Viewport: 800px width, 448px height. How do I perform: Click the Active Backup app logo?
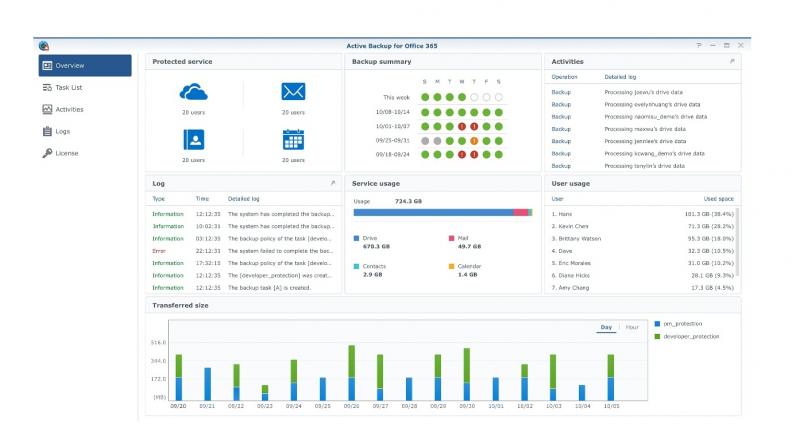point(44,46)
